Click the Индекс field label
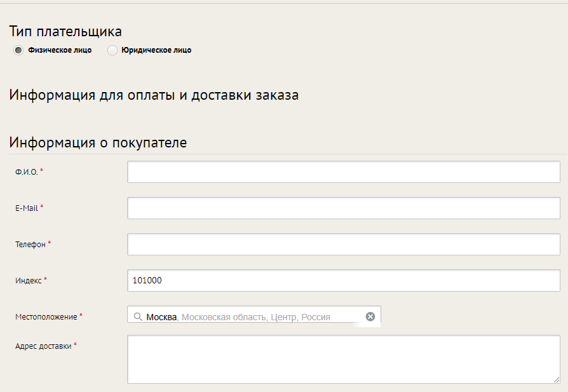The image size is (568, 392). pyautogui.click(x=28, y=281)
